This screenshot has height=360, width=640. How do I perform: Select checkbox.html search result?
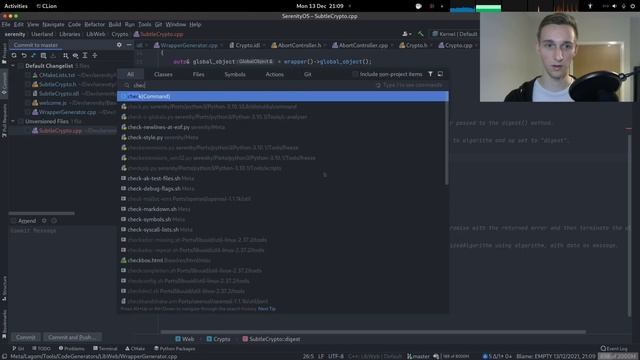tap(282, 260)
